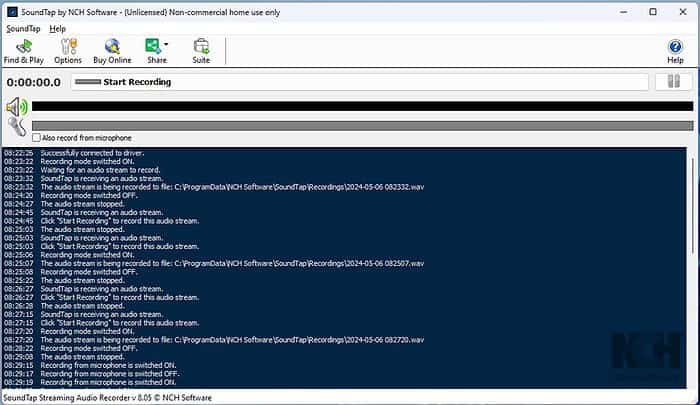The image size is (700, 405).
Task: Select log line 'Successfully connected to driver'
Action: pyautogui.click(x=92, y=153)
